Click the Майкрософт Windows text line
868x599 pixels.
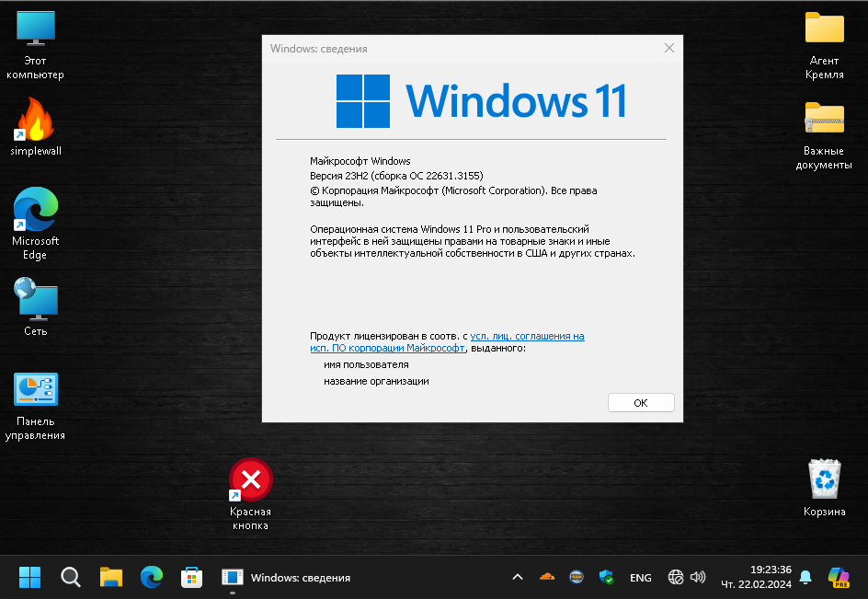click(360, 161)
